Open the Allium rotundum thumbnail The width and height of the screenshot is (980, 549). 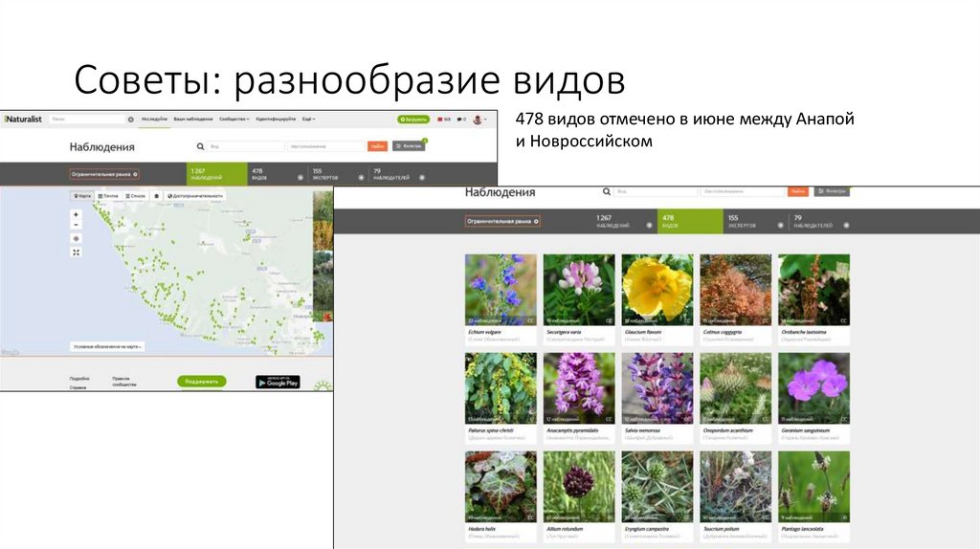(x=579, y=487)
